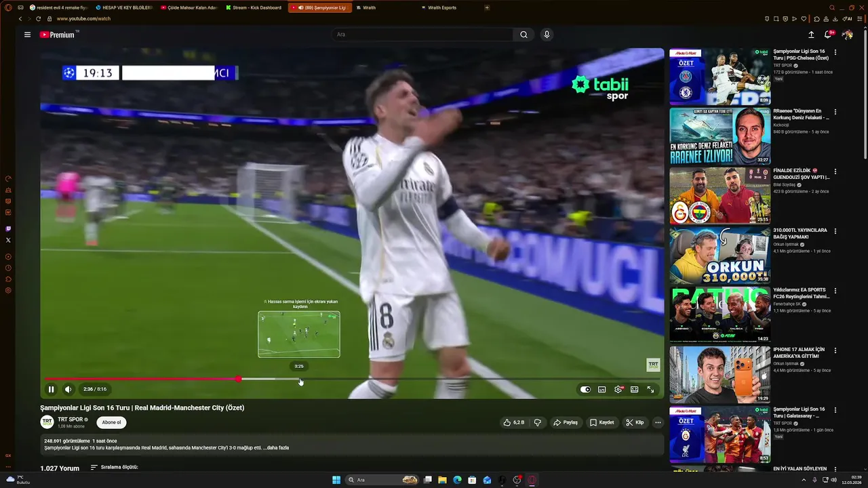868x488 pixels.
Task: Open options for 'FİNALDE EZİLDİK' video
Action: (835, 171)
